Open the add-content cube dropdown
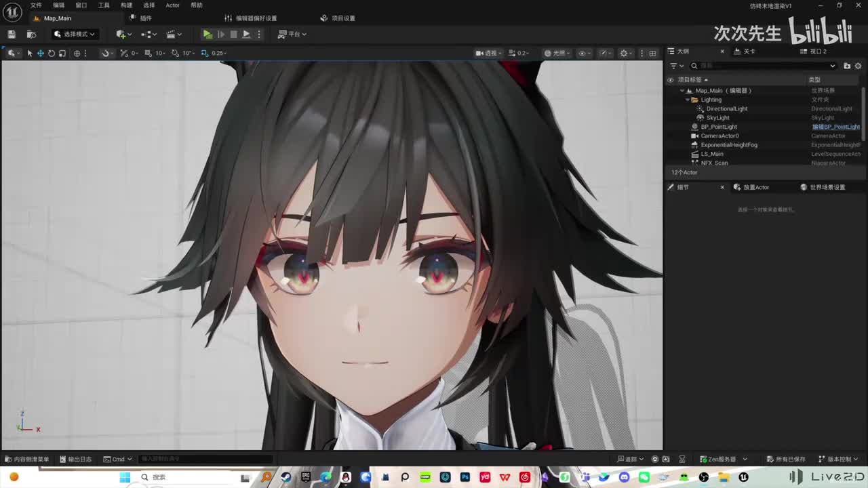This screenshot has height=488, width=868. click(x=123, y=34)
